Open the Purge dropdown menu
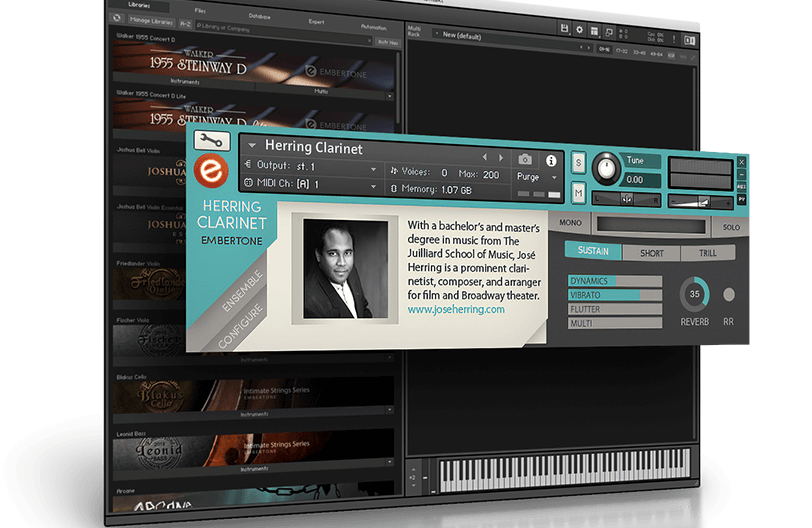This screenshot has height=528, width=812. [555, 178]
